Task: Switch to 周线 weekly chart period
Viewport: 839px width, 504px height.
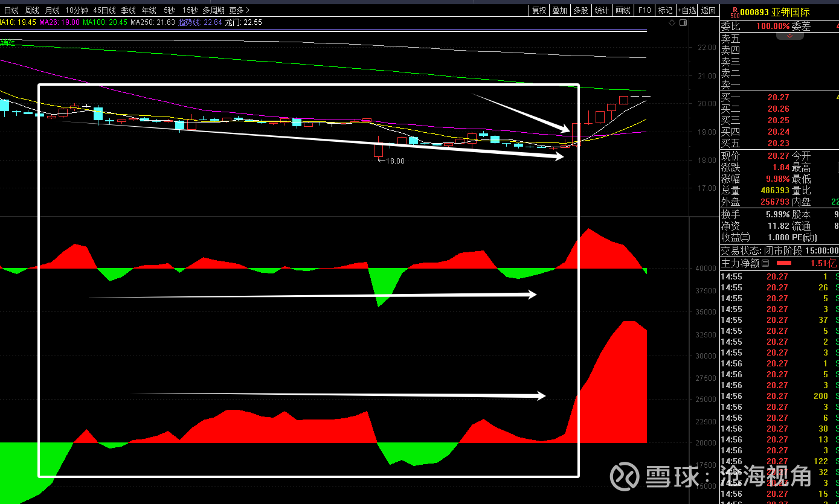Action: tap(31, 10)
